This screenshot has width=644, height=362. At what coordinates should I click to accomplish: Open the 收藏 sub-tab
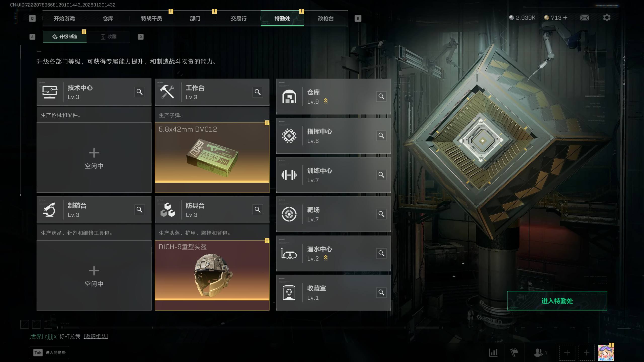pyautogui.click(x=108, y=37)
